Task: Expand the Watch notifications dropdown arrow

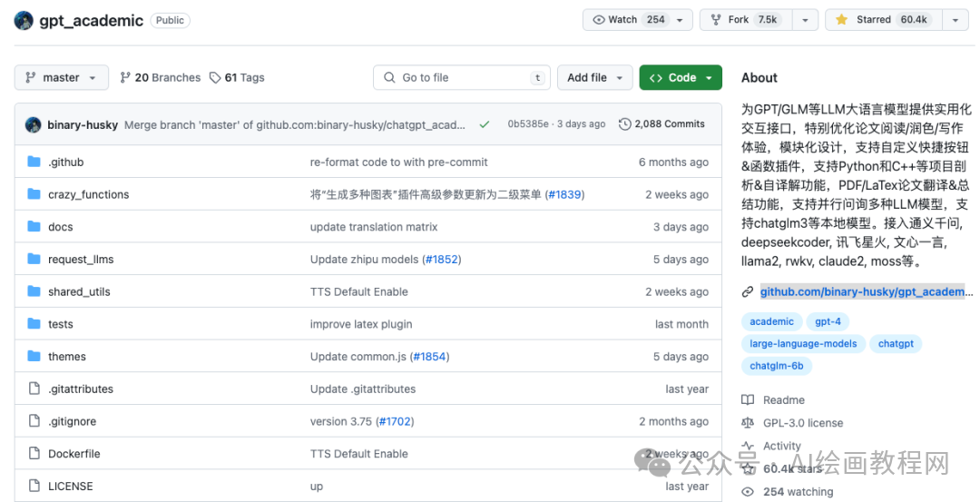Action: tap(680, 20)
